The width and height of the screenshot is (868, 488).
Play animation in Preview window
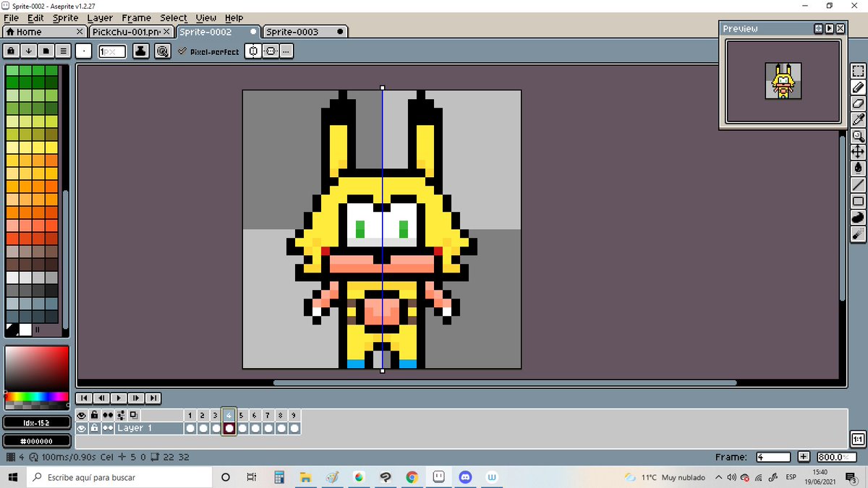point(829,28)
